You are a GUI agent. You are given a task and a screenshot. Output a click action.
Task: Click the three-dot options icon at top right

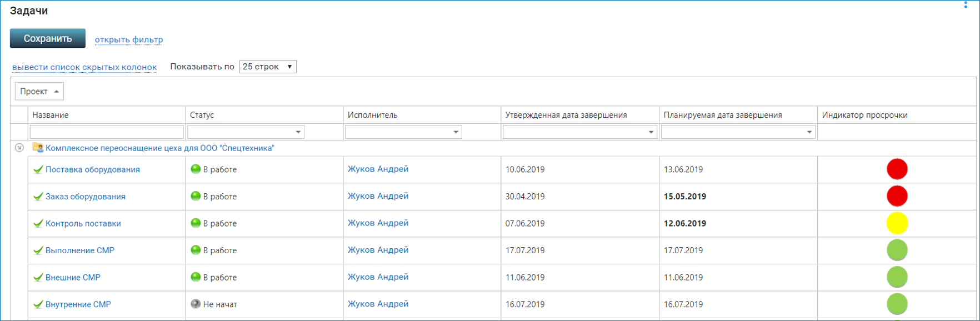[x=966, y=4]
